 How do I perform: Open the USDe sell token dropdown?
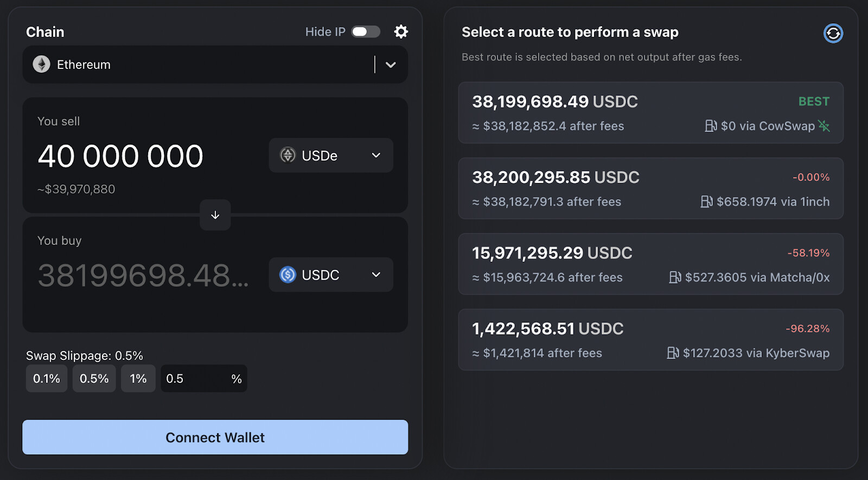pyautogui.click(x=331, y=156)
